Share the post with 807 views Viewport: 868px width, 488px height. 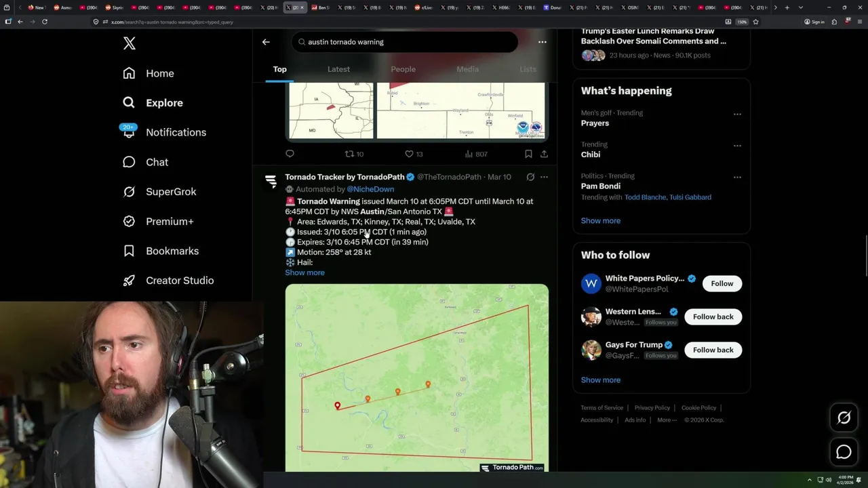click(x=544, y=154)
